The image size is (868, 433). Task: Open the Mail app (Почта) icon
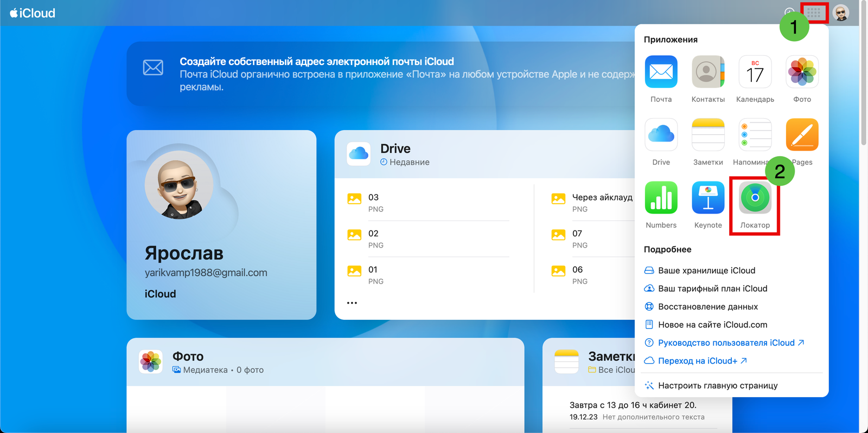(x=661, y=72)
